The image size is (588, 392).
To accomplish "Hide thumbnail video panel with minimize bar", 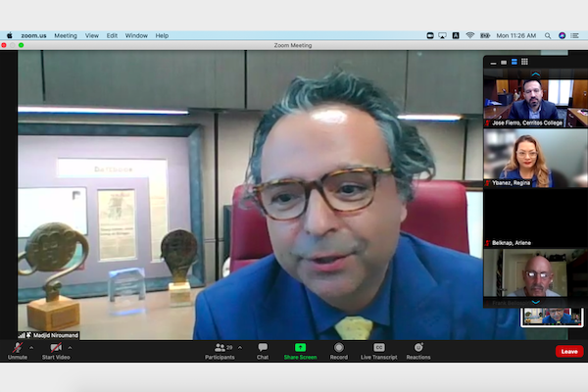I will [493, 62].
